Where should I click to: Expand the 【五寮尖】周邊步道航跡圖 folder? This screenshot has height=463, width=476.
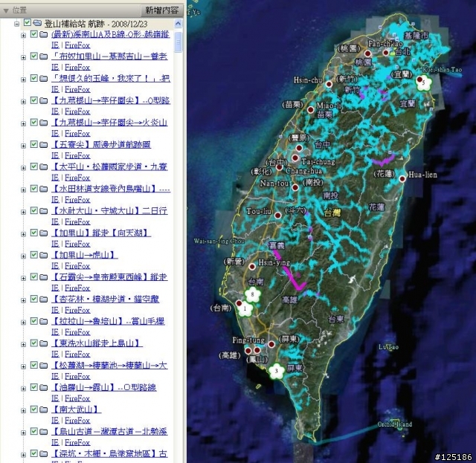[x=23, y=146]
